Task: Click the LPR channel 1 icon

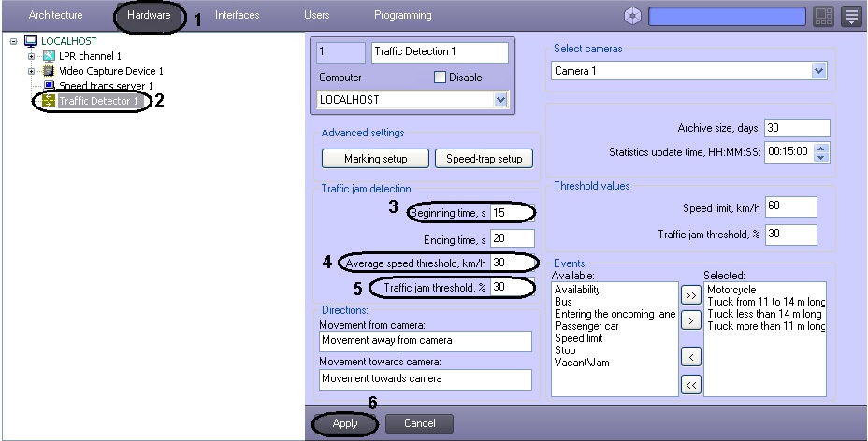Action: [x=50, y=56]
